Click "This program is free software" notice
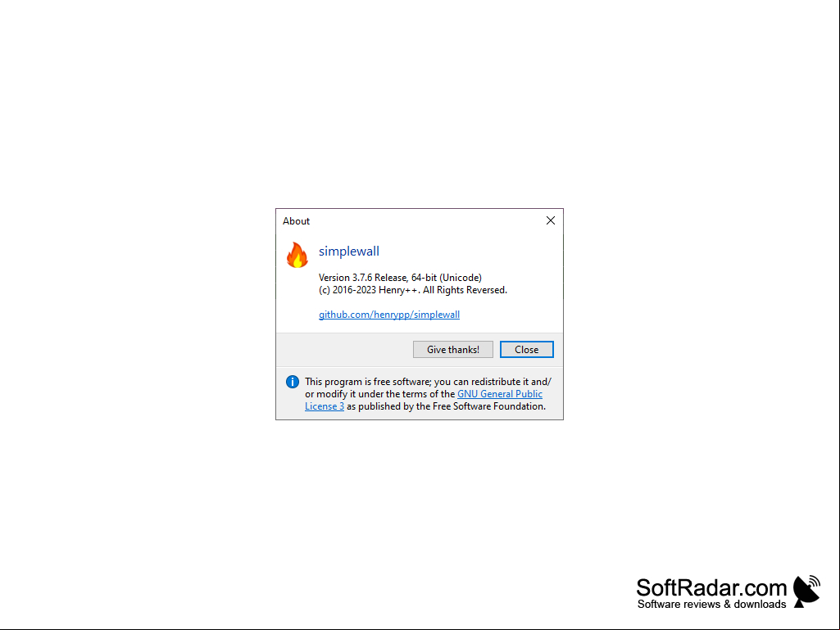The image size is (840, 630). pyautogui.click(x=368, y=382)
